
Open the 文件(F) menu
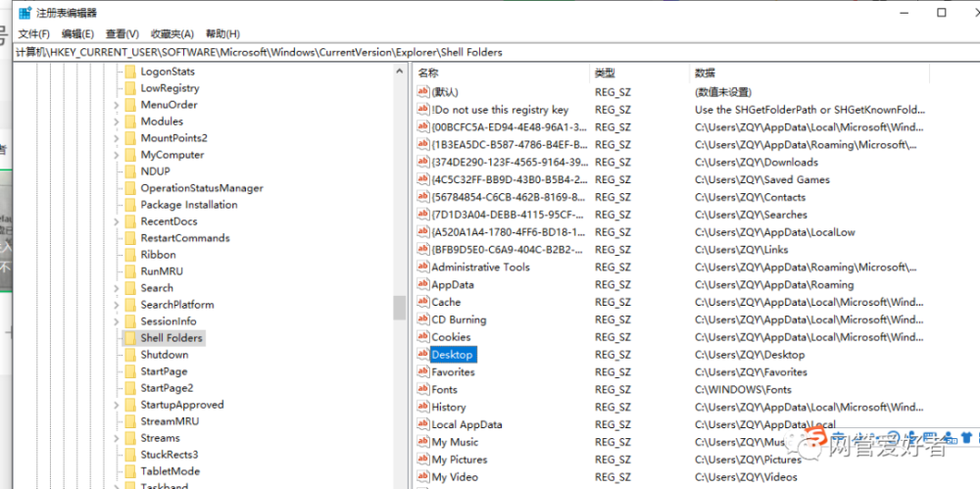pyautogui.click(x=33, y=33)
